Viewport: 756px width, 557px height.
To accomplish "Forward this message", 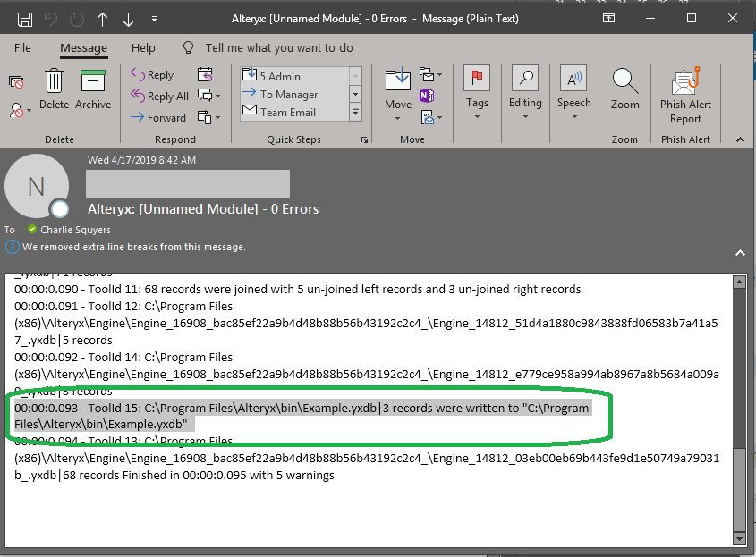I will point(160,117).
